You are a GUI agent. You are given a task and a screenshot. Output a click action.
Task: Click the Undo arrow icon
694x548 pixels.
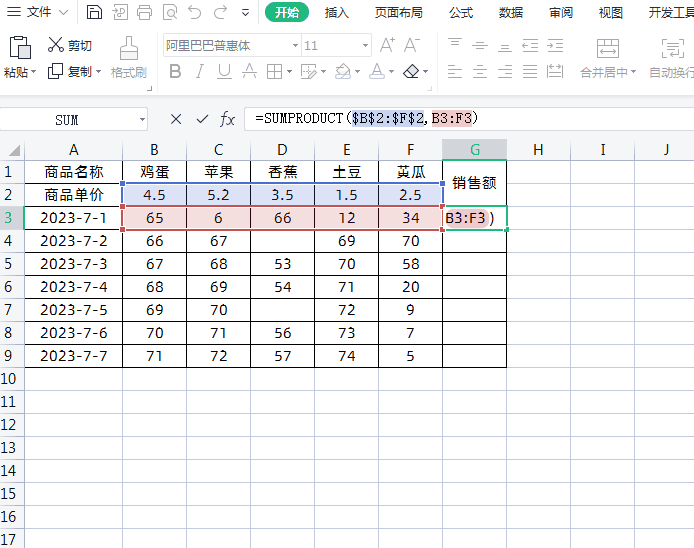tap(194, 12)
